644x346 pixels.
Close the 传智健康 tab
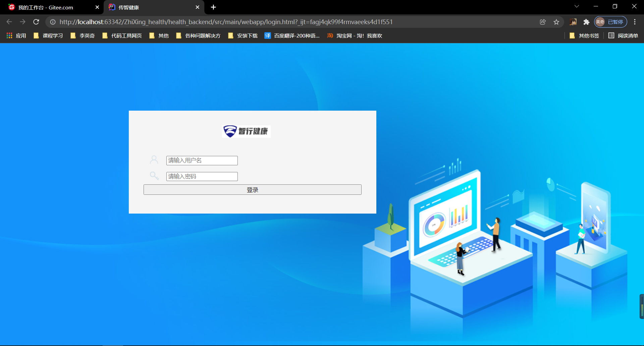tap(197, 7)
